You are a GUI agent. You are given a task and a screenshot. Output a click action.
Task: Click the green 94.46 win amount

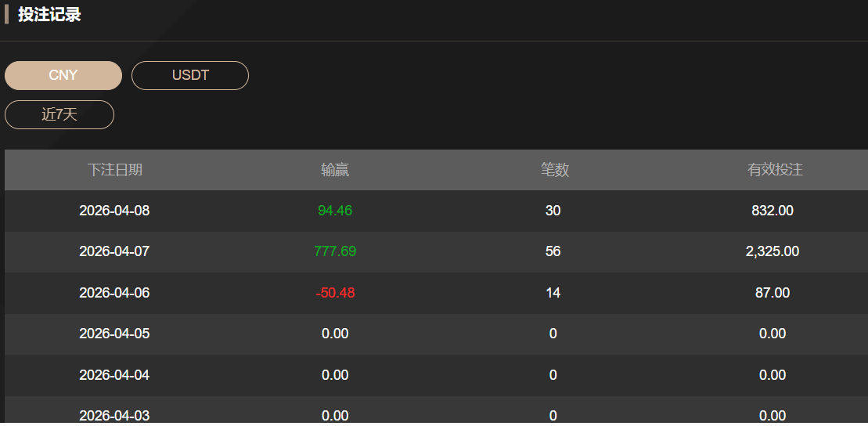click(335, 211)
